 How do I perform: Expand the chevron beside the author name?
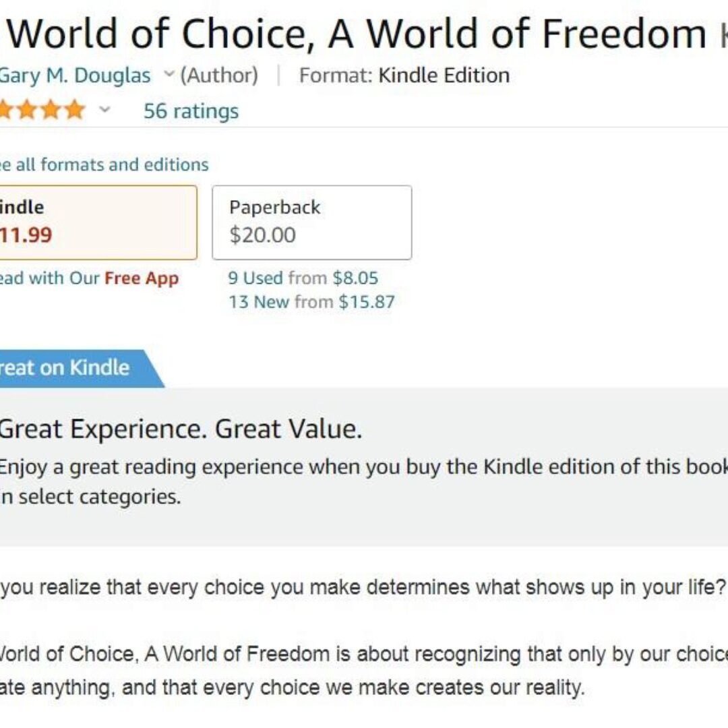point(169,74)
